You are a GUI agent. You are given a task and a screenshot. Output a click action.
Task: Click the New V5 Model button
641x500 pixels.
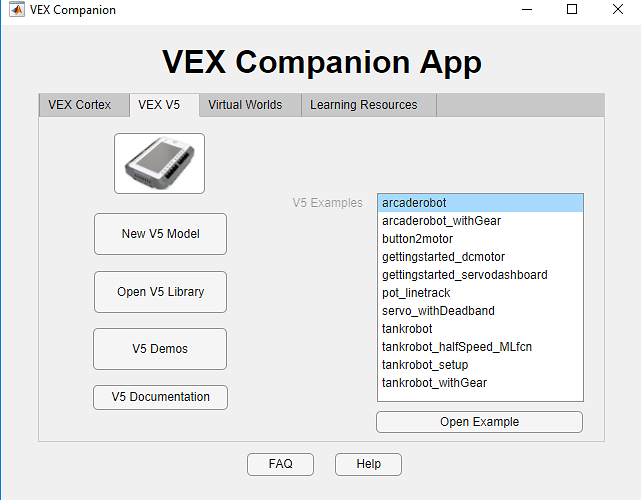(x=160, y=234)
